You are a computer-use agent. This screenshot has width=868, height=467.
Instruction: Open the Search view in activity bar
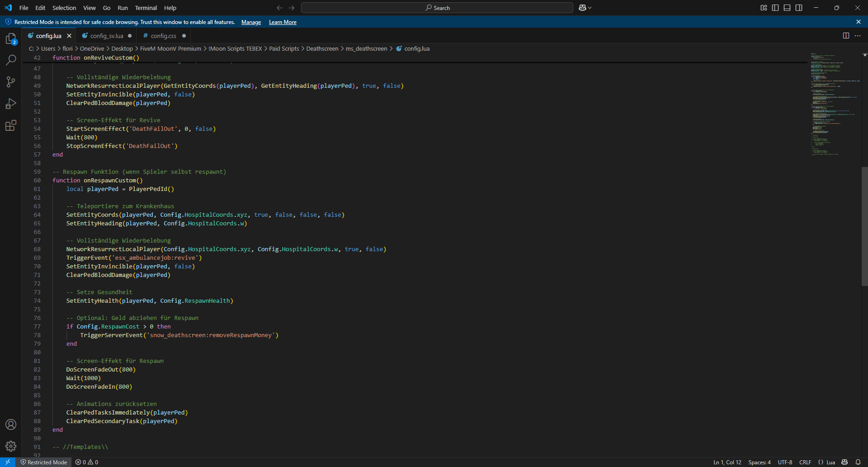pos(11,60)
